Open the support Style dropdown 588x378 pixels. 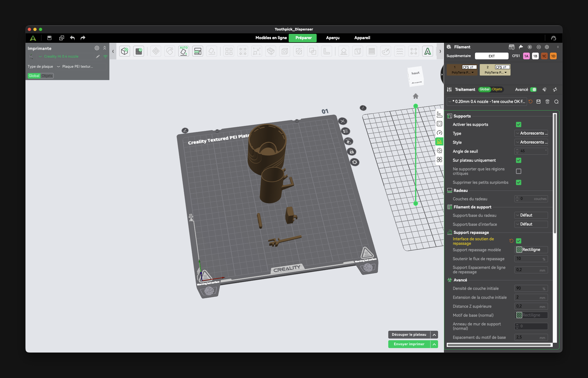tap(531, 142)
